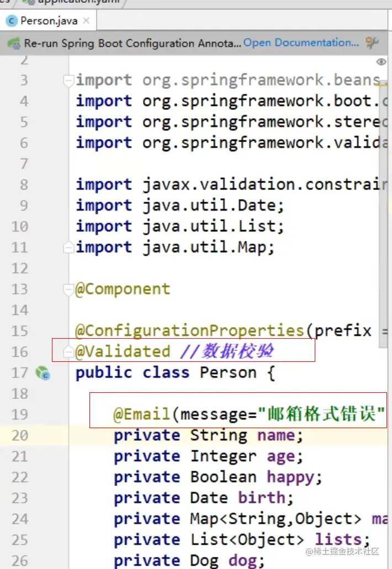Fold the annotations at the @Component line

coord(69,289)
